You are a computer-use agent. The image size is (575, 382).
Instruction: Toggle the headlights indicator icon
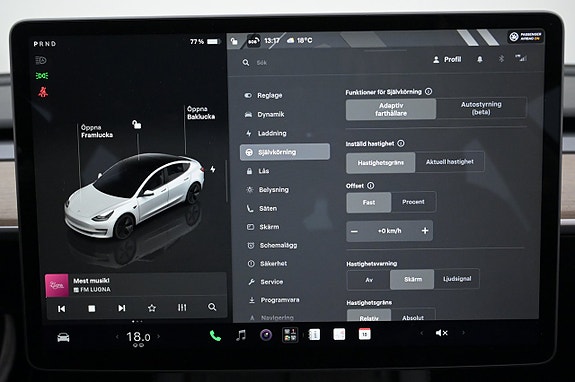click(41, 60)
